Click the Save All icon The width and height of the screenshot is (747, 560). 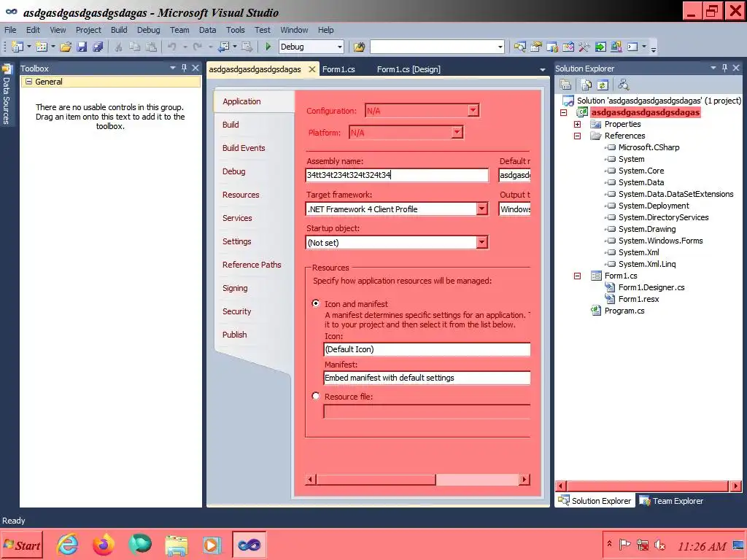(x=98, y=47)
